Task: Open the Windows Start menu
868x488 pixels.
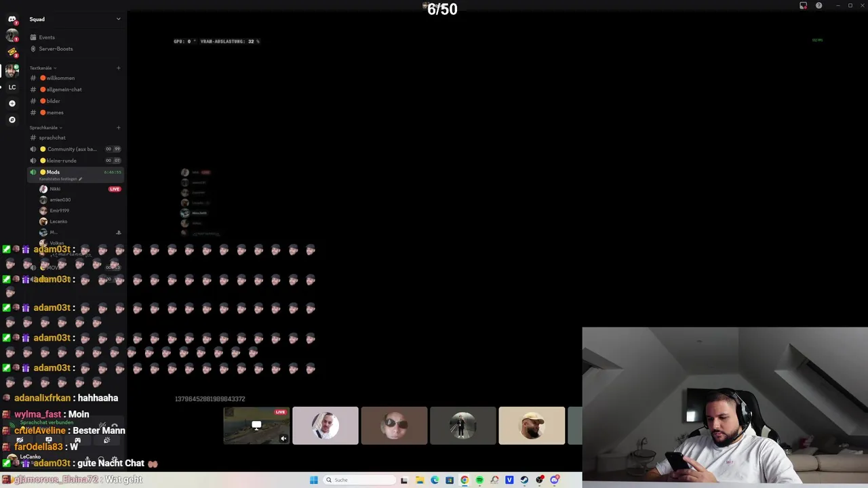Action: (x=313, y=480)
